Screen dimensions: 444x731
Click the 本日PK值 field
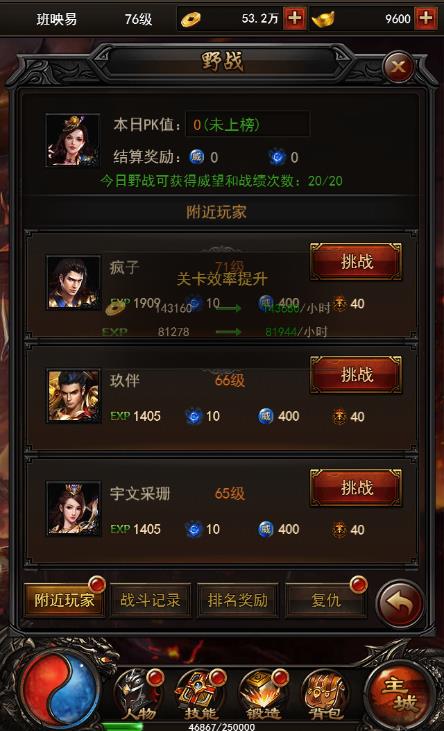click(x=247, y=124)
